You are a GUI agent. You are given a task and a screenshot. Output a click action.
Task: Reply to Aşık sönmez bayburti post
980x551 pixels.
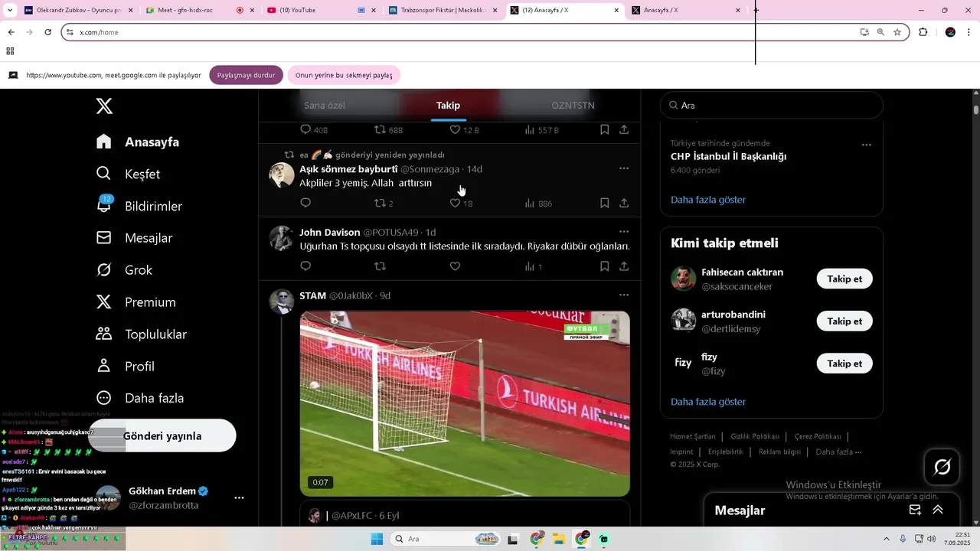point(305,203)
